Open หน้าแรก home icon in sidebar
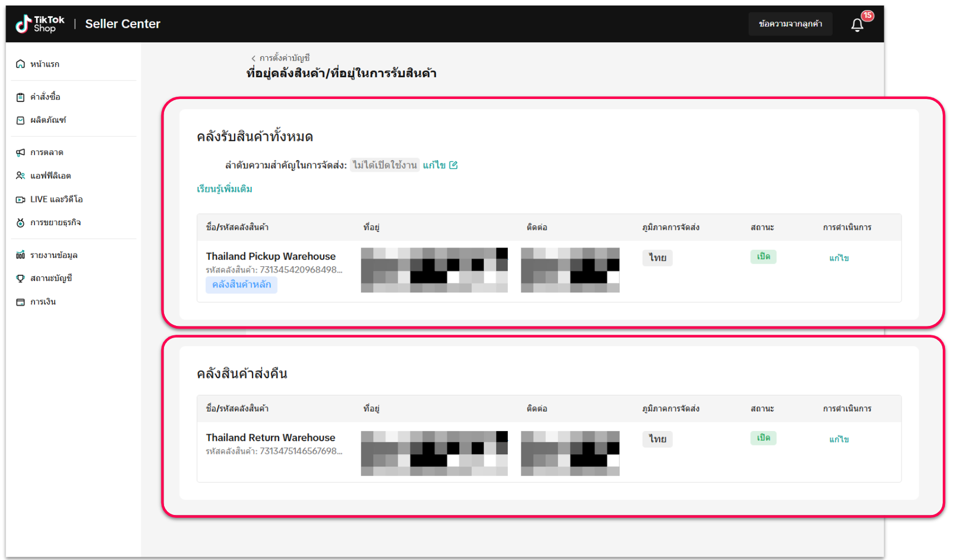The height and width of the screenshot is (560, 960). coord(21,64)
